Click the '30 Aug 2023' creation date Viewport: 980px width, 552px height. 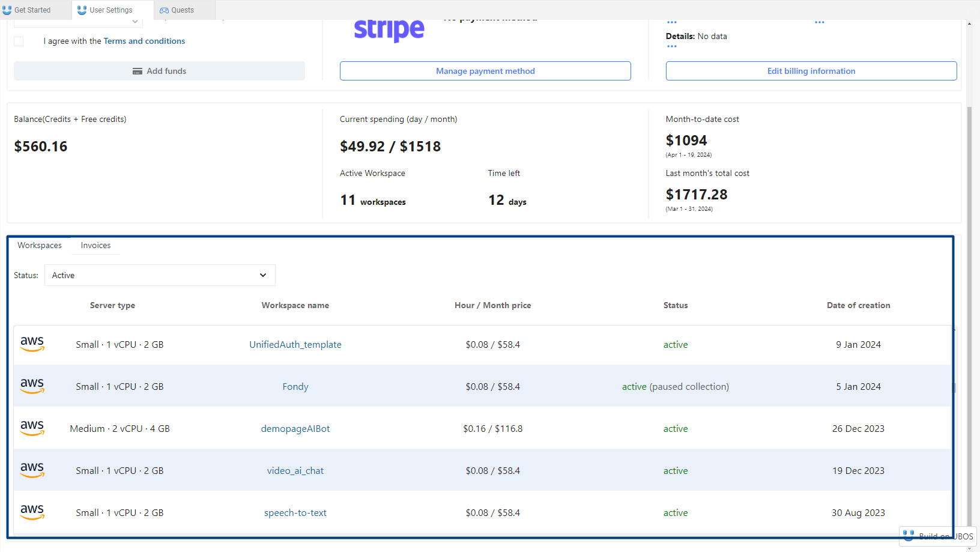[x=859, y=512]
